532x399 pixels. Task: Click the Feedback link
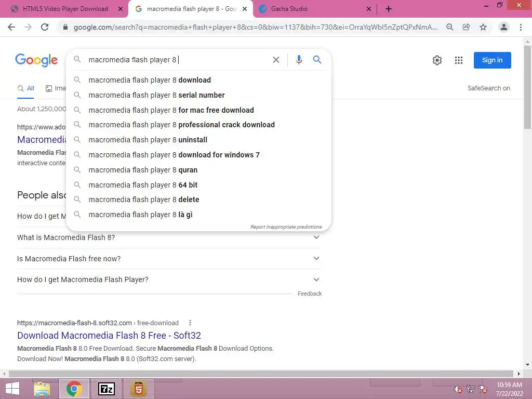[310, 294]
